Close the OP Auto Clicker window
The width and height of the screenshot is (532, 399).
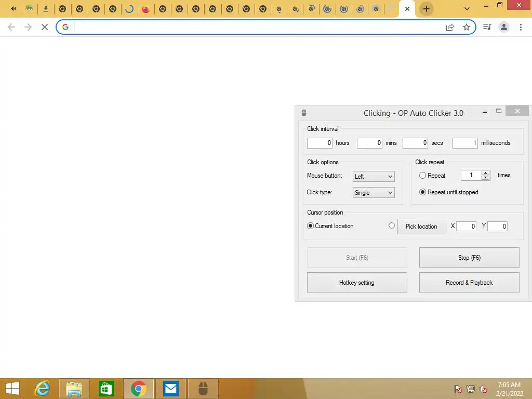(x=517, y=111)
